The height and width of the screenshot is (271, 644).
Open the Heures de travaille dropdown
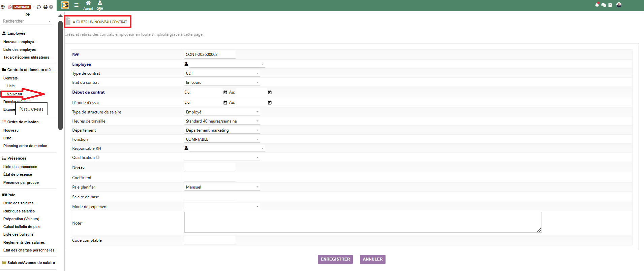222,121
